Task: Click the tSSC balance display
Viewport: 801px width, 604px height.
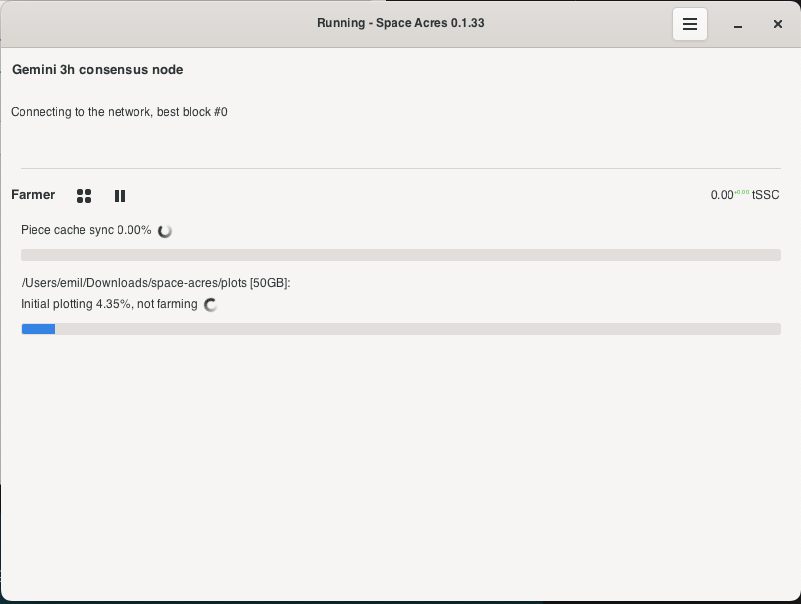Action: (x=744, y=195)
